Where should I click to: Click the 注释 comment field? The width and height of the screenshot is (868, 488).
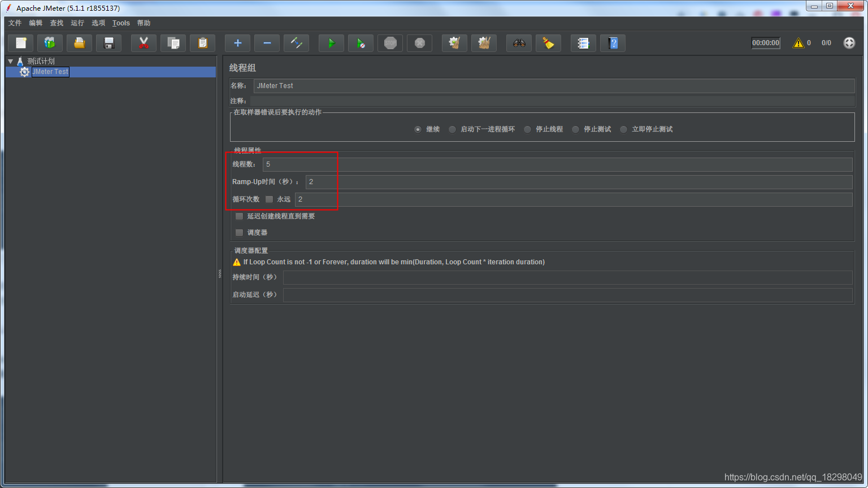553,101
